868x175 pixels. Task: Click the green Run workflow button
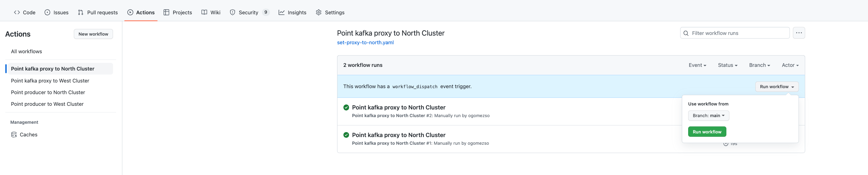point(707,132)
